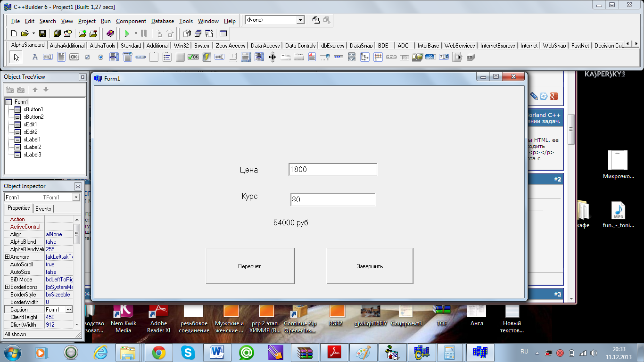644x362 pixels.
Task: Open the dropdown arrow next to the Open icon
Action: 33,33
